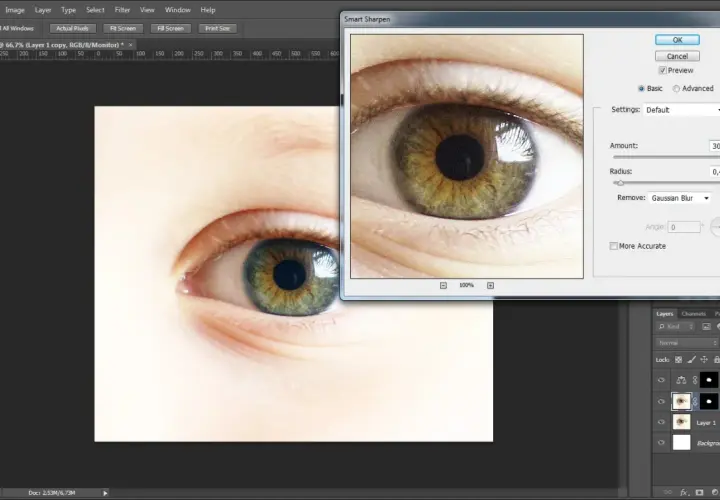Hide the adjustment layer via eye icon
720x500 pixels.
pyautogui.click(x=661, y=380)
